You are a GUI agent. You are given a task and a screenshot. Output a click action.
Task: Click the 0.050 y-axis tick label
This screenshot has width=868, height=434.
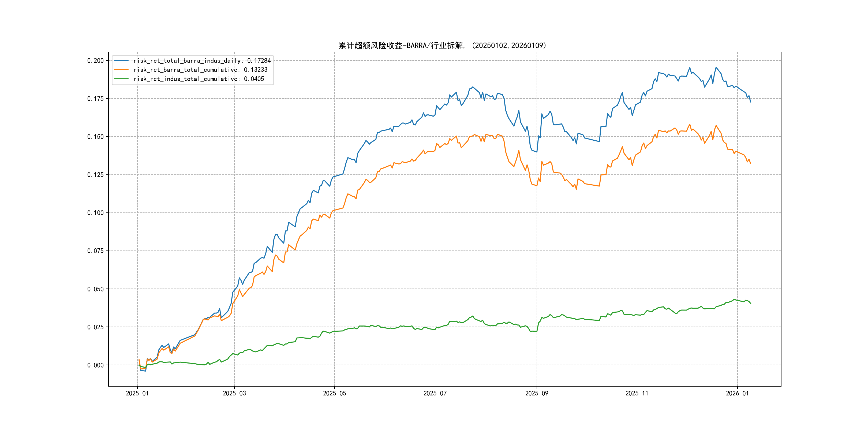(95, 289)
